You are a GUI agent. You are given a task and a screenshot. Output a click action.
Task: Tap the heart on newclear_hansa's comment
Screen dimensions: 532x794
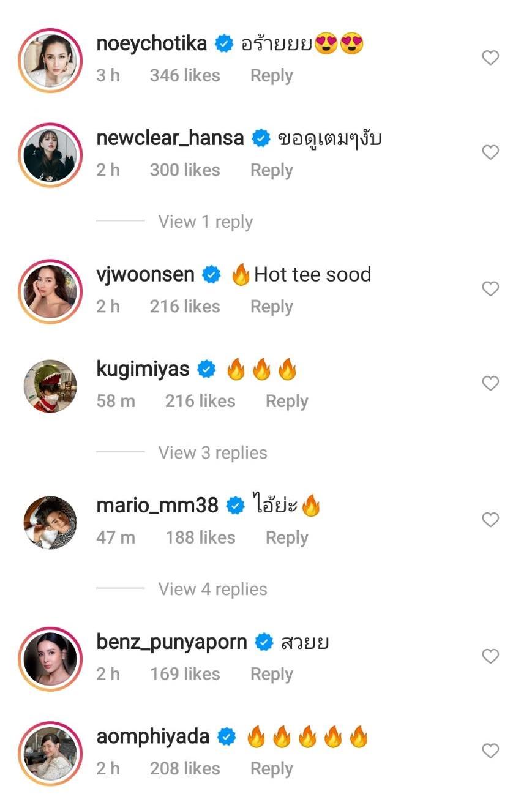[490, 152]
